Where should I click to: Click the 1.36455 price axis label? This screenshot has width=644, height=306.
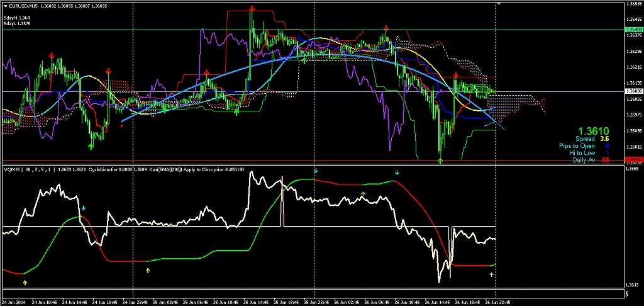[633, 20]
